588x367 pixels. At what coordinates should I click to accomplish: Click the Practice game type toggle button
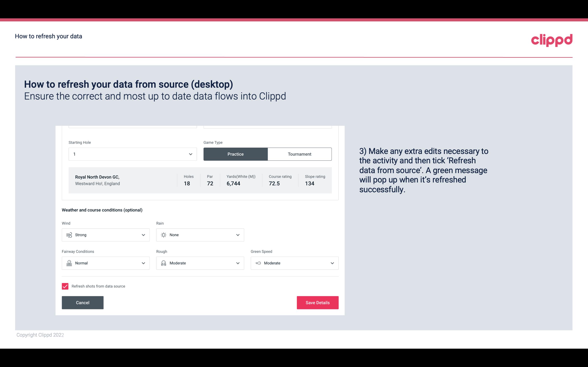click(235, 154)
